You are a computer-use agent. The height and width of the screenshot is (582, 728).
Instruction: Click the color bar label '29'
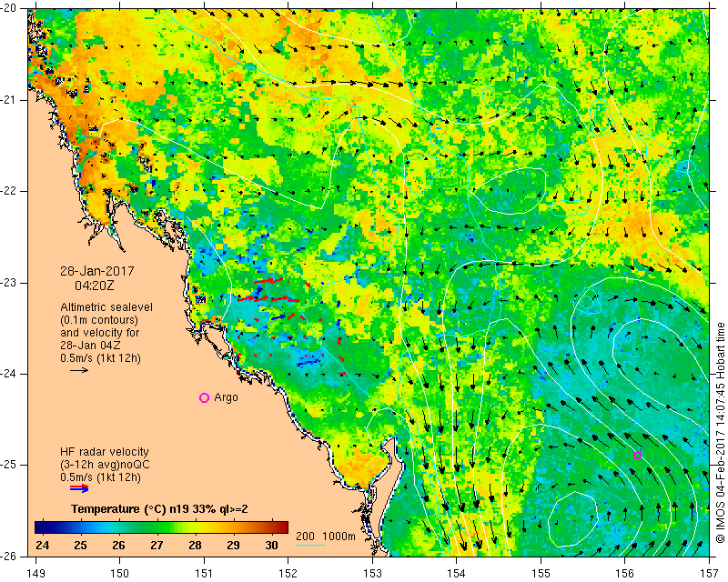[x=233, y=545]
